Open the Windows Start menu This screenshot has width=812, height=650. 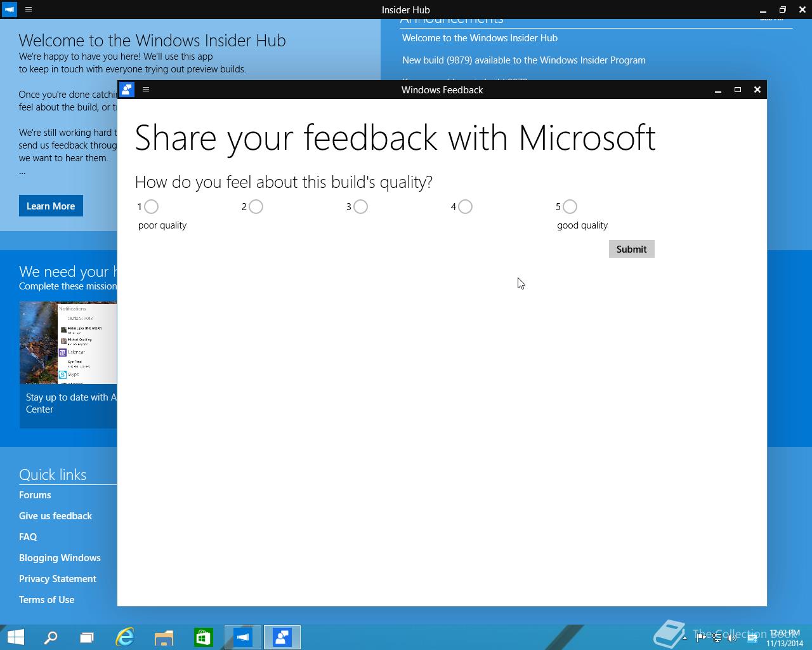pos(15,637)
